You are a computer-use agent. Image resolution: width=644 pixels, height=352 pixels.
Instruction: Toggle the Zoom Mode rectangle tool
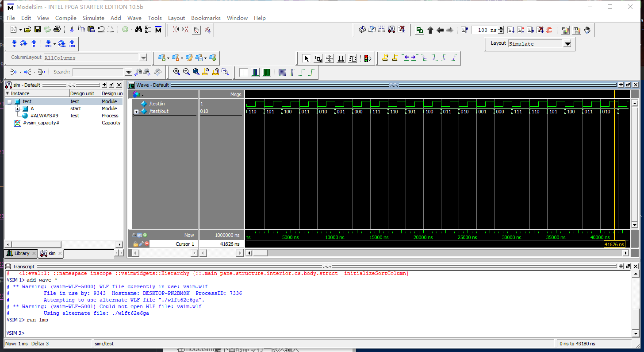tap(318, 58)
